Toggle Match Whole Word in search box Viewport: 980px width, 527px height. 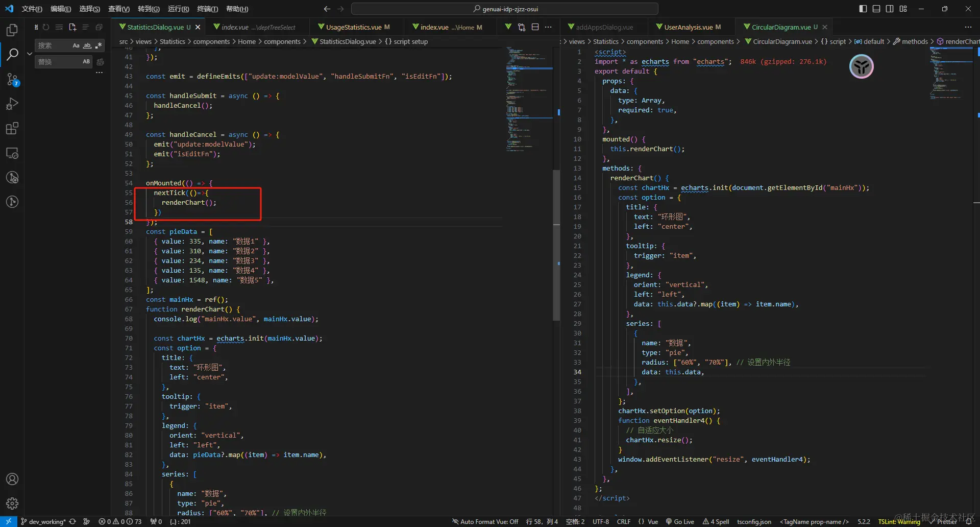click(x=87, y=45)
